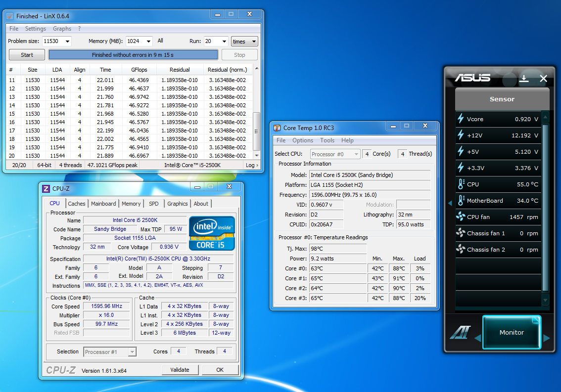Open the Problem size dropdown in LinX

[x=67, y=41]
